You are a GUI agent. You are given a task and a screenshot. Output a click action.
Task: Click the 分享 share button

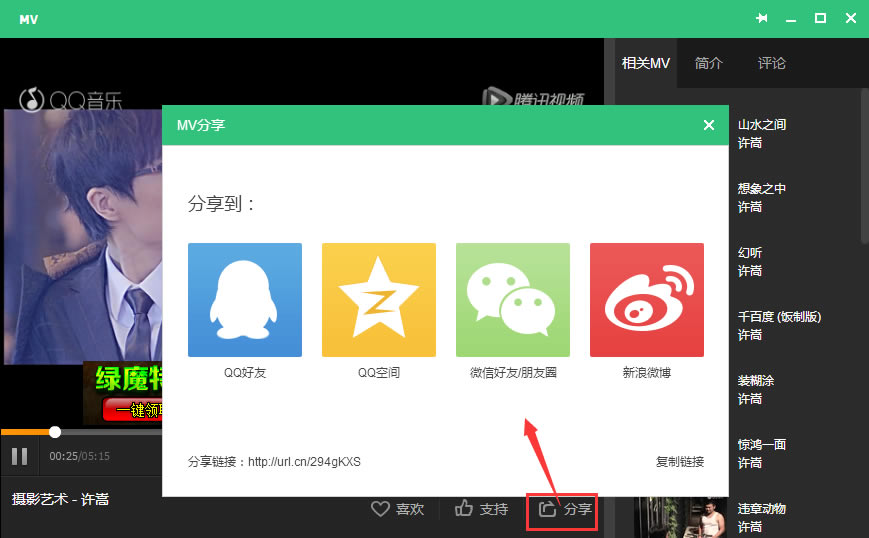[x=565, y=509]
